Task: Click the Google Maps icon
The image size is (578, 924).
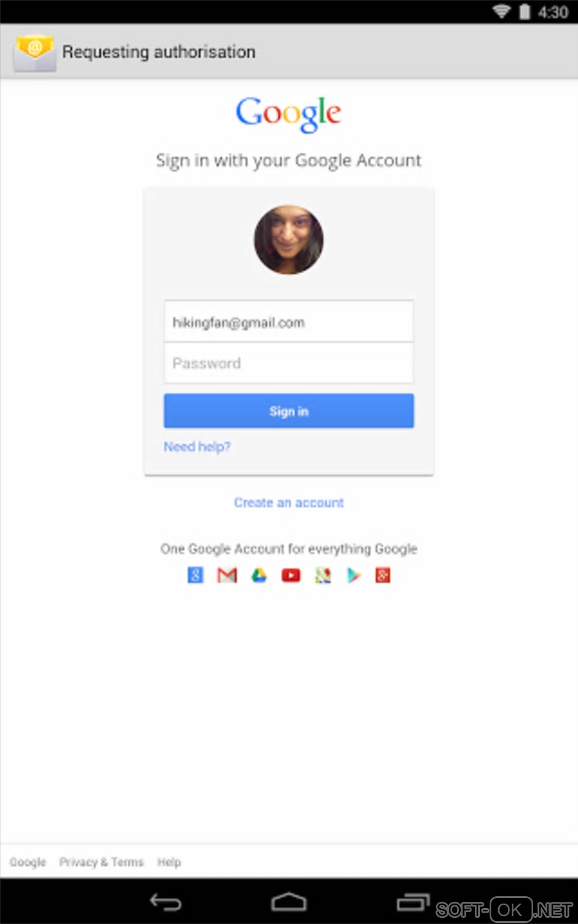Action: 323,575
